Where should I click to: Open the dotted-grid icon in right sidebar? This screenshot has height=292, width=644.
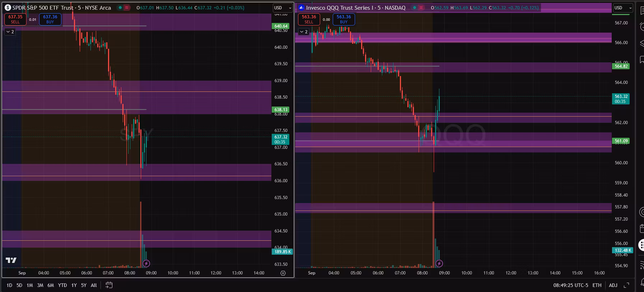click(x=641, y=245)
